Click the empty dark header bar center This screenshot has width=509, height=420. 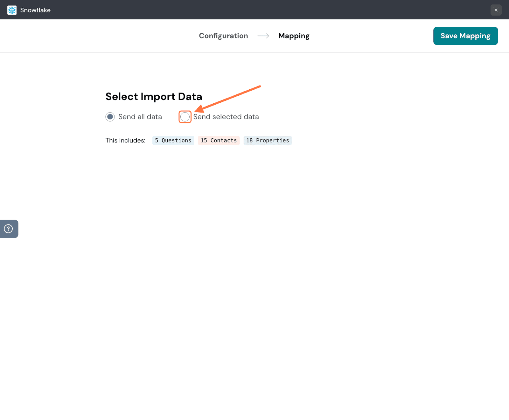click(254, 10)
